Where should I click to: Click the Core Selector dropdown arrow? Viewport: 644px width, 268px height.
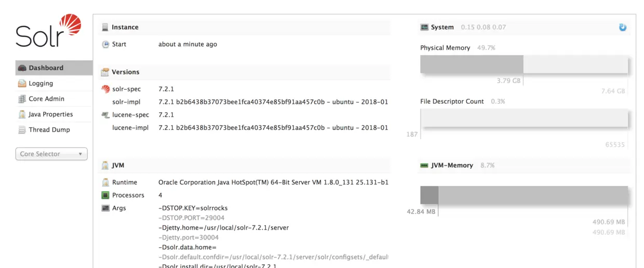coord(81,154)
